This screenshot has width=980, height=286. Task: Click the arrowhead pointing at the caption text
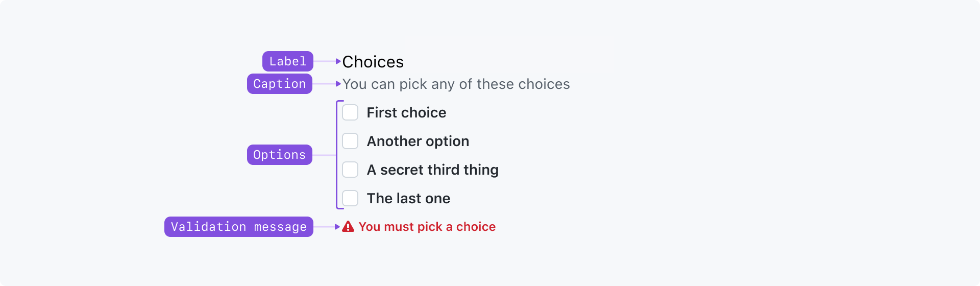[x=338, y=84]
